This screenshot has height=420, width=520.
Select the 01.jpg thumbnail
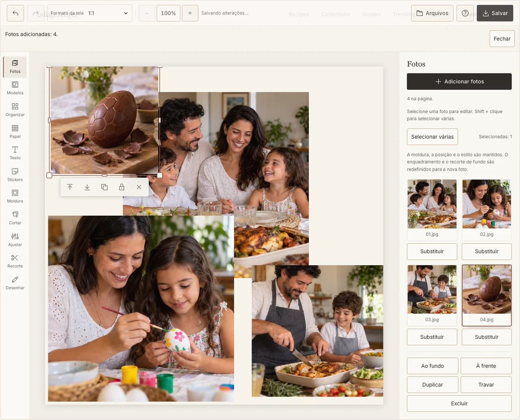click(432, 210)
